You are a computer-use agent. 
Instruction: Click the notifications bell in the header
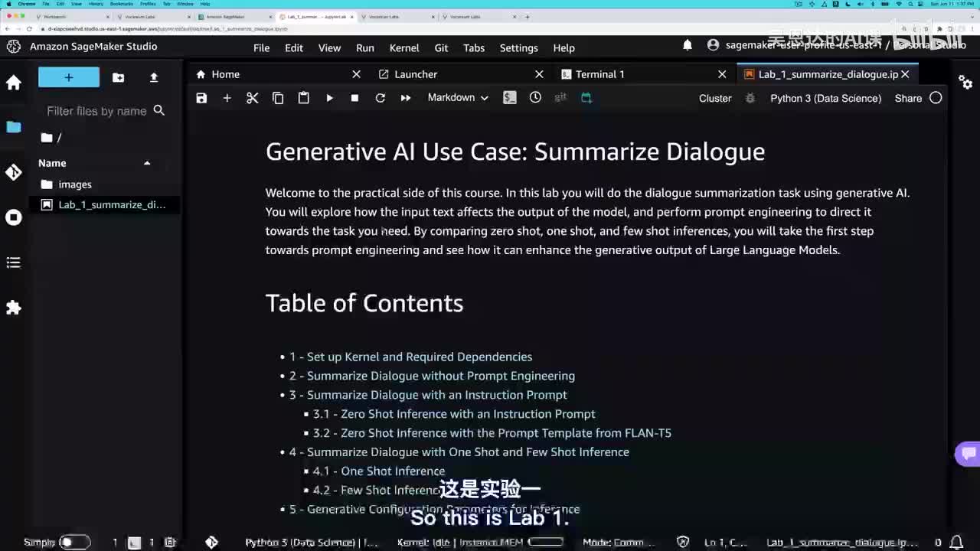(x=688, y=46)
